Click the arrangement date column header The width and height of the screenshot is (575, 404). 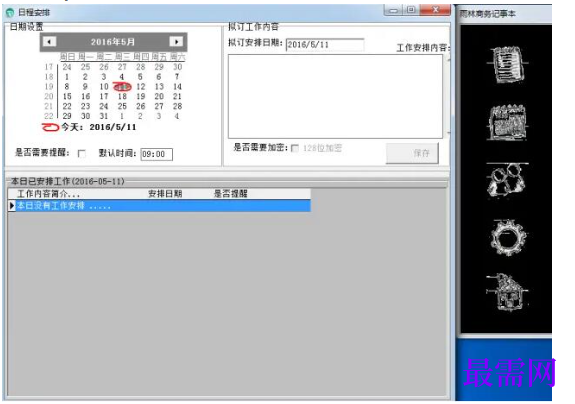click(x=165, y=194)
